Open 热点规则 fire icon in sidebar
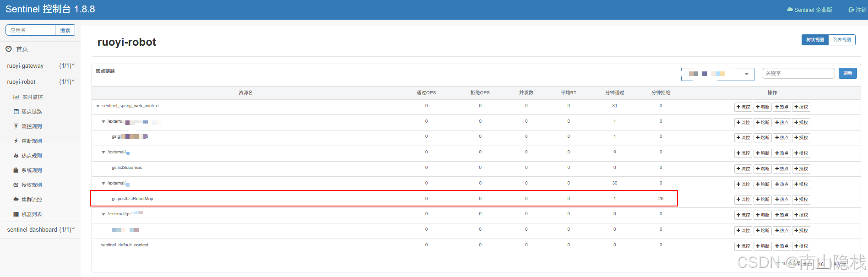 click(x=16, y=156)
